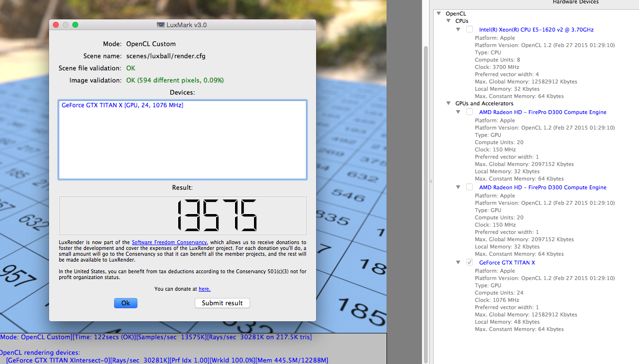Submit result to LuxMark database
Viewport: 639px width, 364px height.
tap(222, 303)
